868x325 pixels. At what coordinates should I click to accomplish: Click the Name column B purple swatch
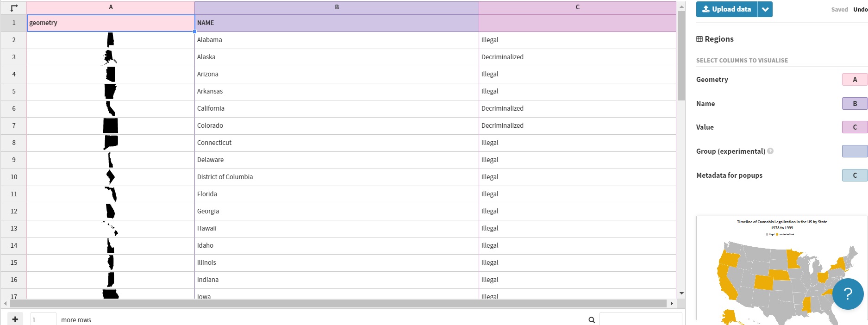coord(854,104)
